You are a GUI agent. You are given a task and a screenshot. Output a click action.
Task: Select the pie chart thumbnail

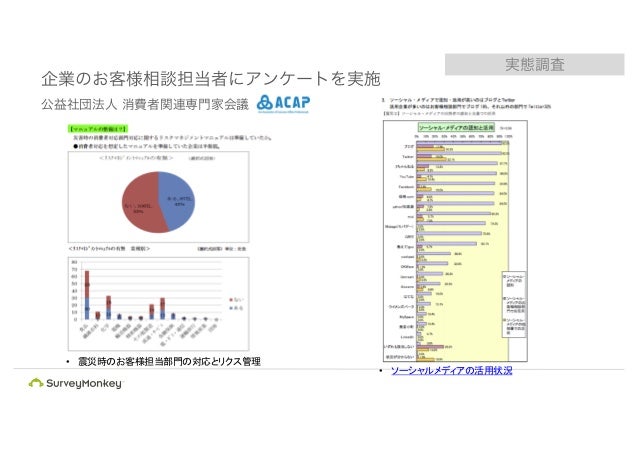pyautogui.click(x=158, y=197)
